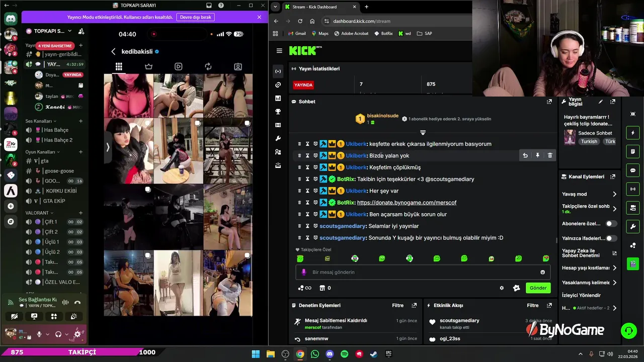Expand the chat list with the down-arrow divider
644x362 pixels.
click(x=423, y=133)
